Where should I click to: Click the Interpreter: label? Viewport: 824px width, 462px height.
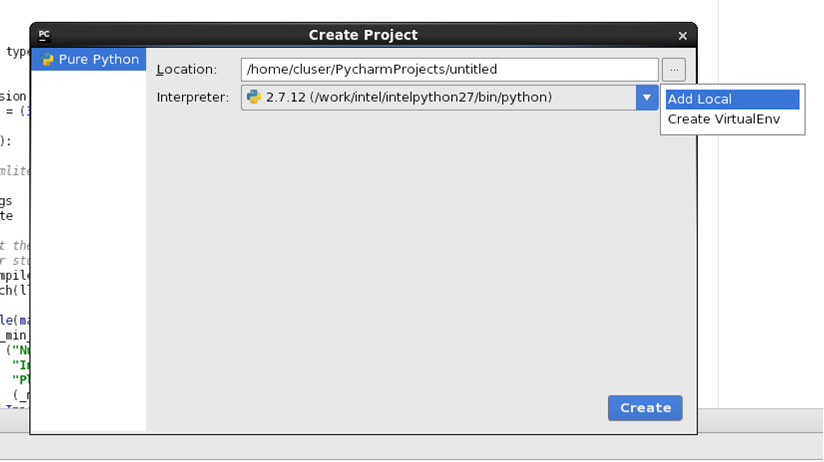pyautogui.click(x=193, y=97)
